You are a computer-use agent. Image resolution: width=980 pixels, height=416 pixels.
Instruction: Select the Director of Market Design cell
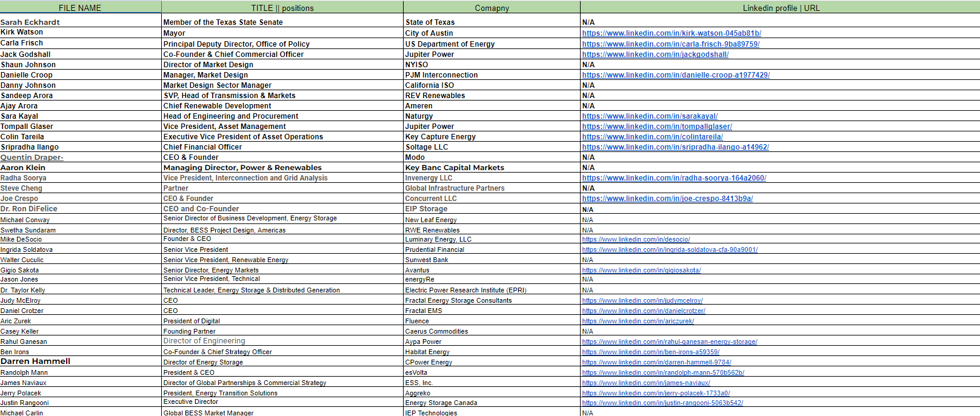(282, 65)
